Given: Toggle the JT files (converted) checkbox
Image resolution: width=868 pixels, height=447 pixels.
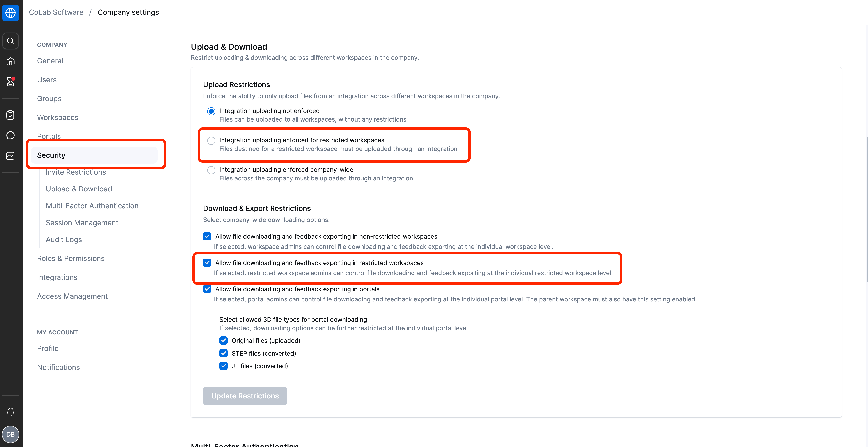Looking at the screenshot, I should 223,366.
